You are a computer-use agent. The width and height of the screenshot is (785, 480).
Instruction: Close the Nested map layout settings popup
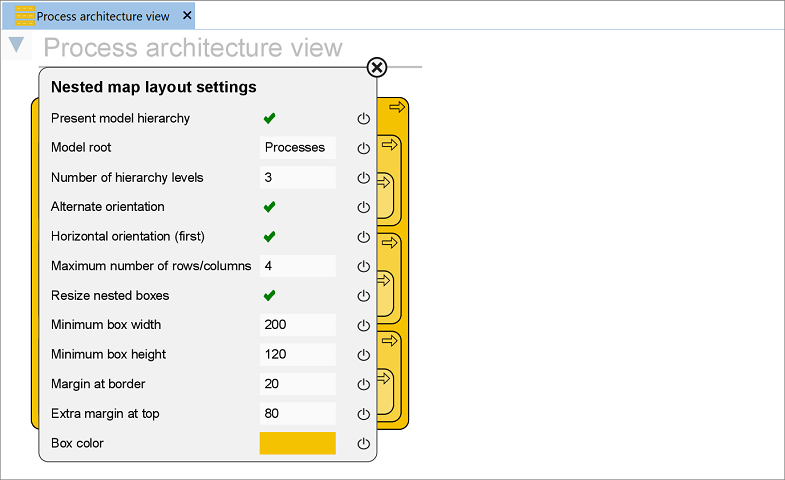[377, 67]
